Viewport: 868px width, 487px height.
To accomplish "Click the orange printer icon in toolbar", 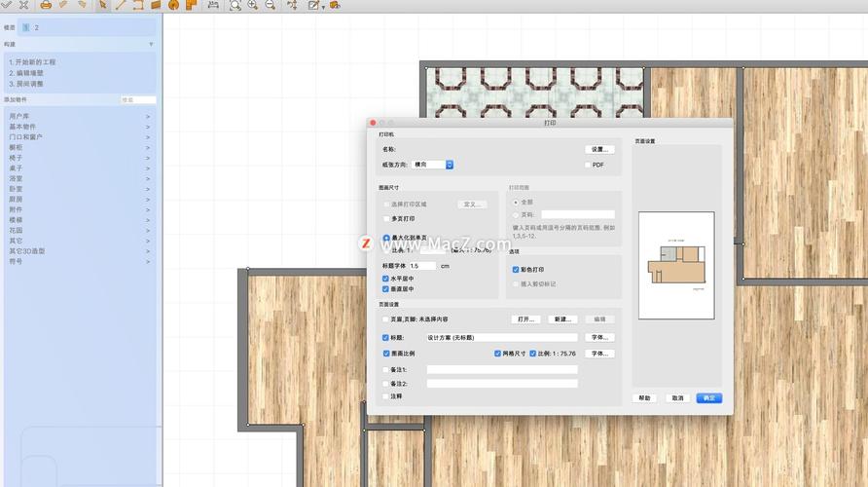I will click(46, 5).
